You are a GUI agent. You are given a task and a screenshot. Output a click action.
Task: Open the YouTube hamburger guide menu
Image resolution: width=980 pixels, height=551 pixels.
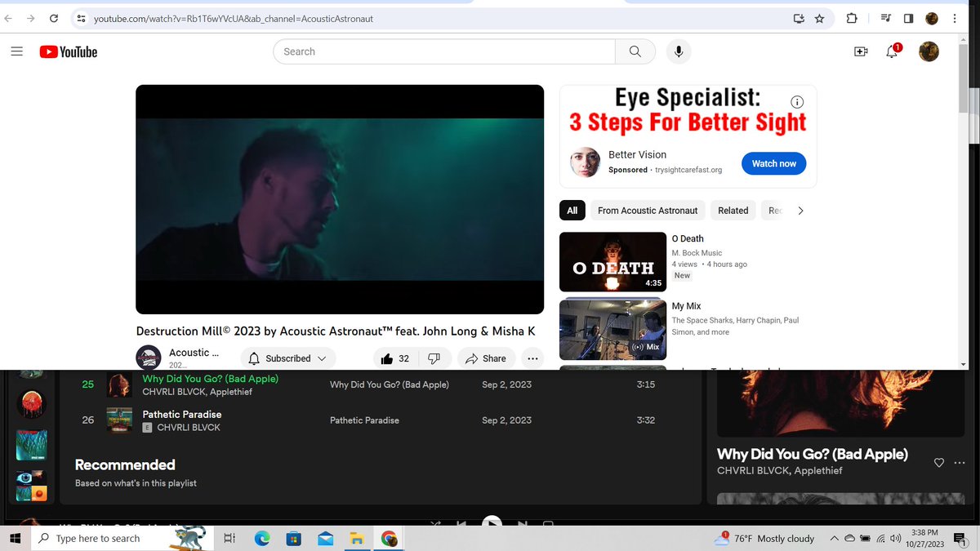pos(16,51)
